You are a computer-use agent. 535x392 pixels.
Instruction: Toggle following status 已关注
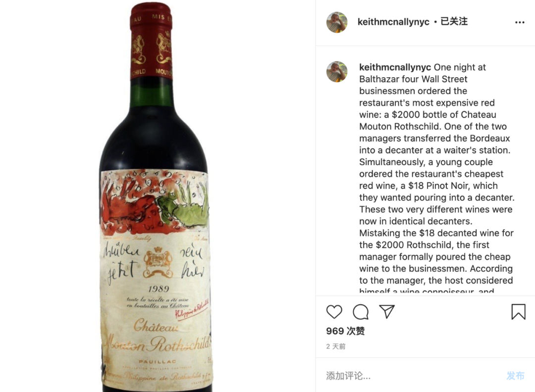(454, 21)
